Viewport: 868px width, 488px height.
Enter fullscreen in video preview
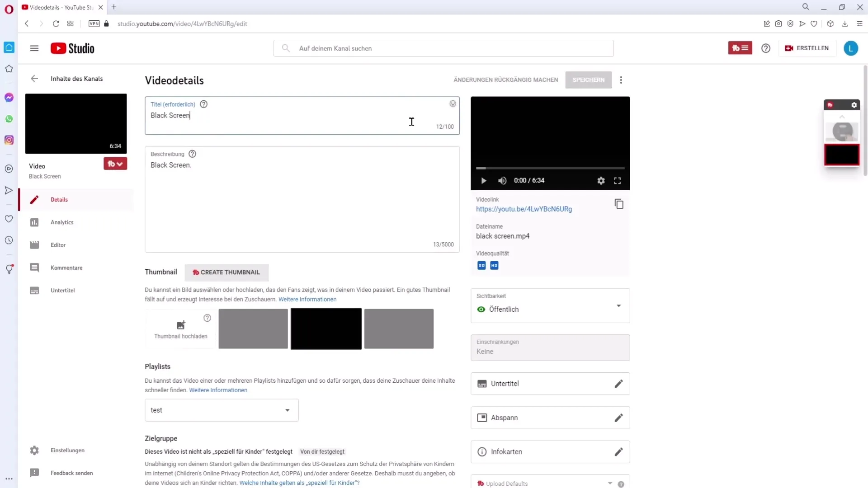(x=618, y=181)
